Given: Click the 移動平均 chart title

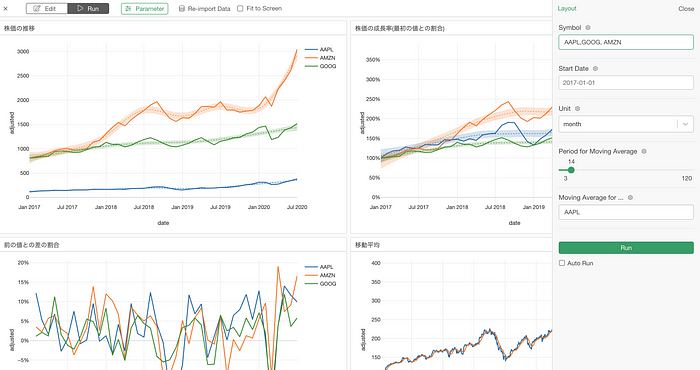Looking at the screenshot, I should click(367, 245).
